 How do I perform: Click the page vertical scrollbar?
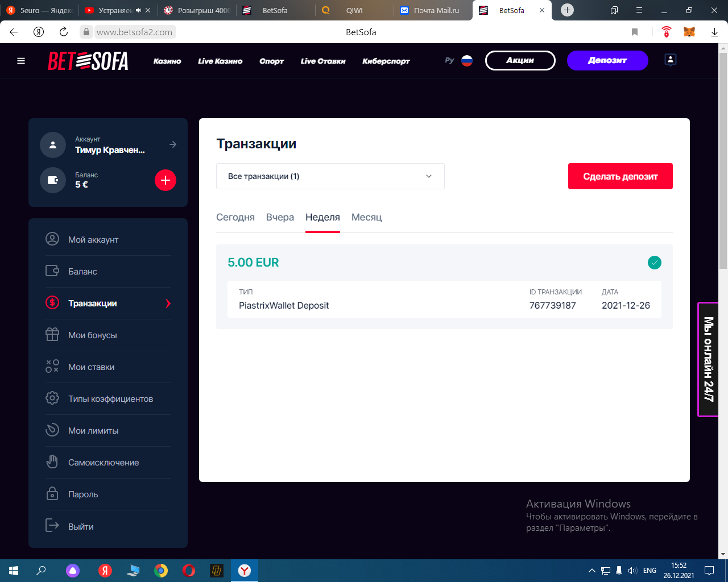click(723, 160)
